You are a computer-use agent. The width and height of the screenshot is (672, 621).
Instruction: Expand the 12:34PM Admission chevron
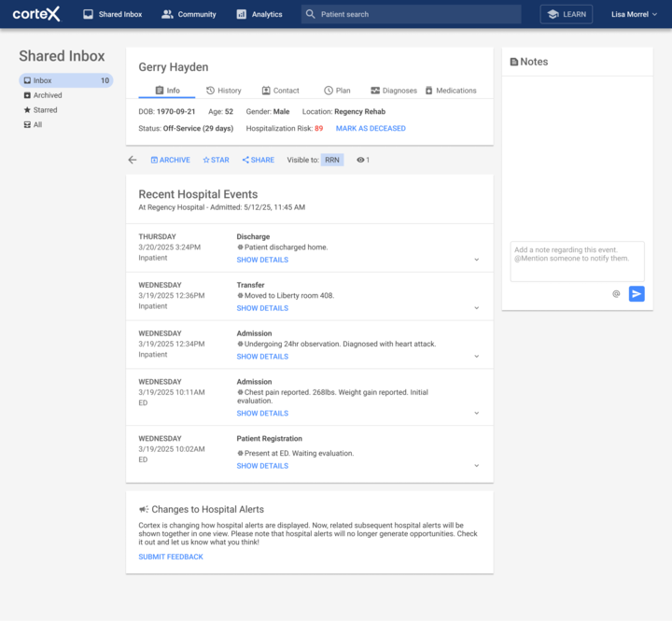point(477,357)
